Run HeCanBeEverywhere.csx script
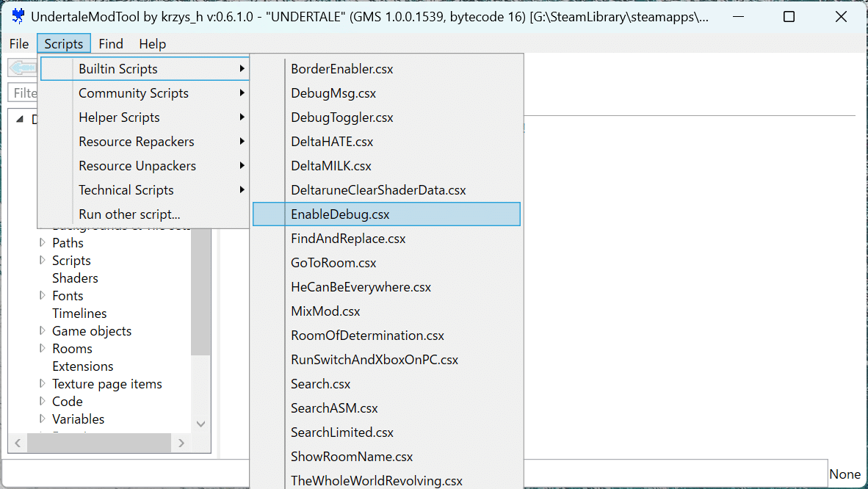The image size is (868, 489). pos(386,287)
